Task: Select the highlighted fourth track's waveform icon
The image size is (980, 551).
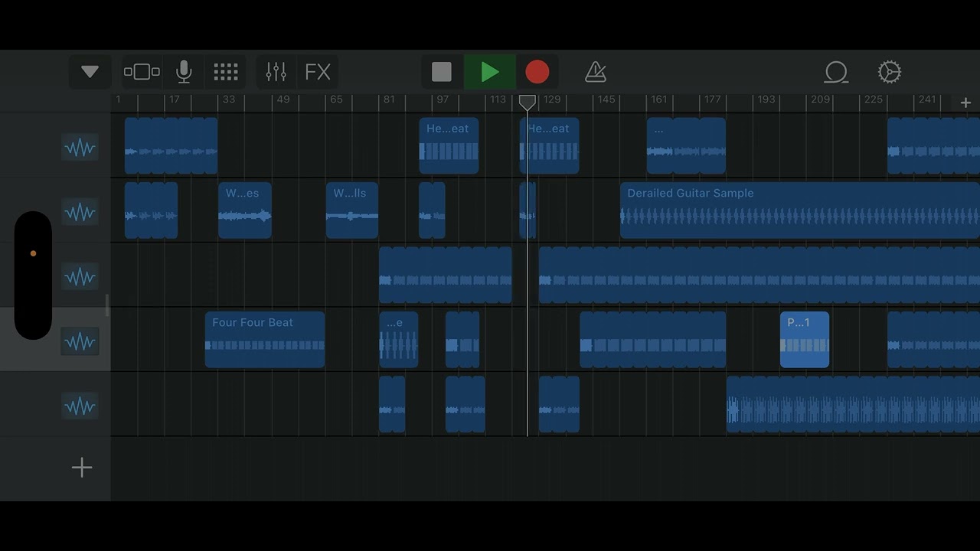Action: tap(80, 341)
